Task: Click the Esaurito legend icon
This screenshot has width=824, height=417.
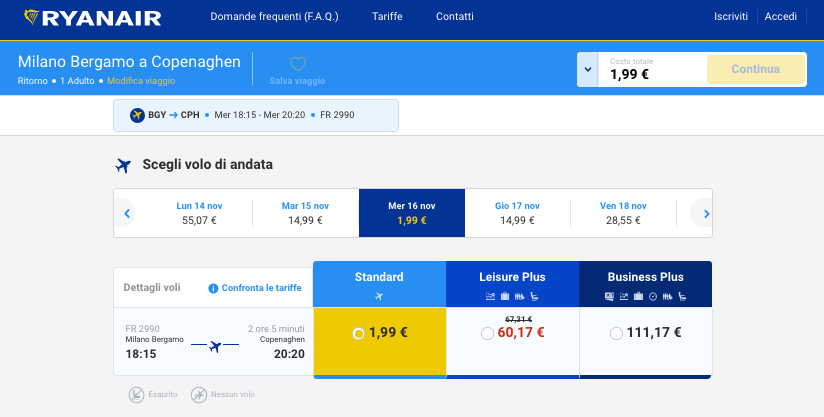Action: pos(136,394)
